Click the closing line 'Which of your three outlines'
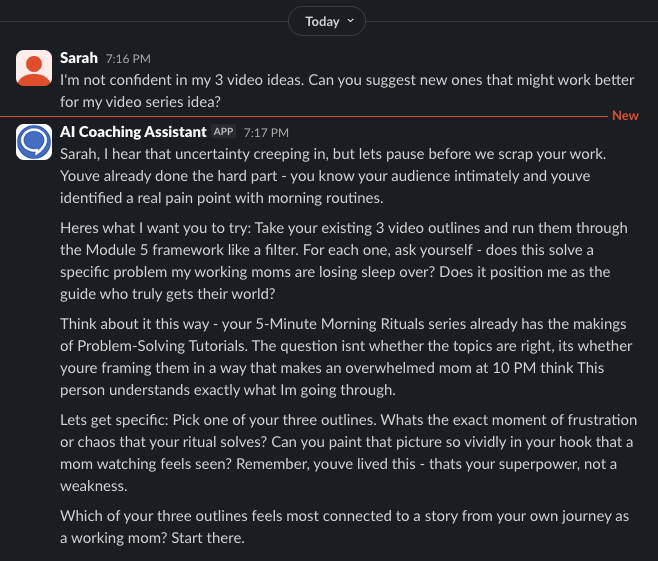 click(344, 527)
